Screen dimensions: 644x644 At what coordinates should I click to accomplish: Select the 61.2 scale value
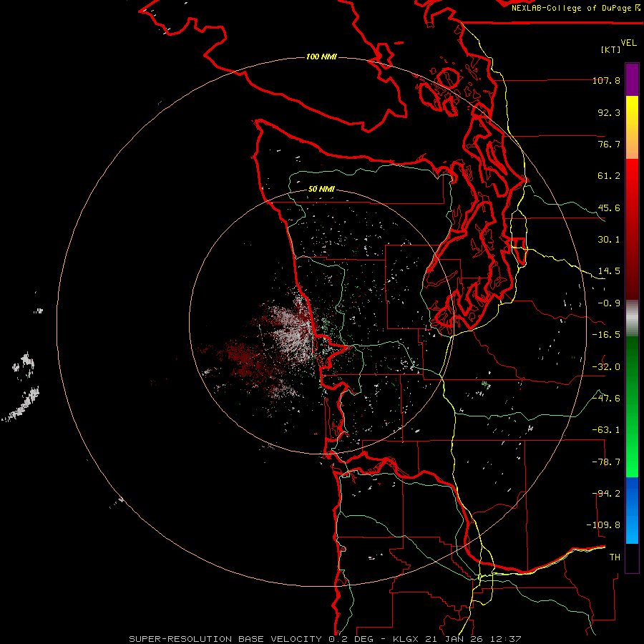(609, 176)
